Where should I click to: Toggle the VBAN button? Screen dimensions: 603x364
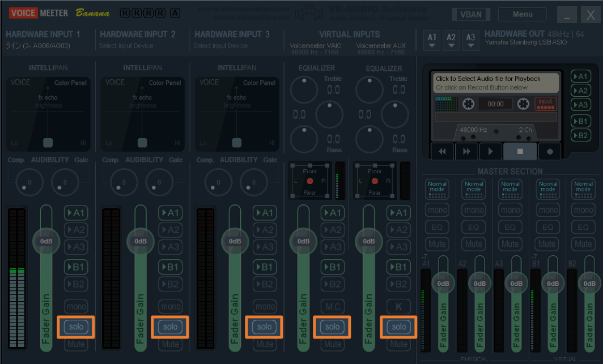tap(471, 15)
